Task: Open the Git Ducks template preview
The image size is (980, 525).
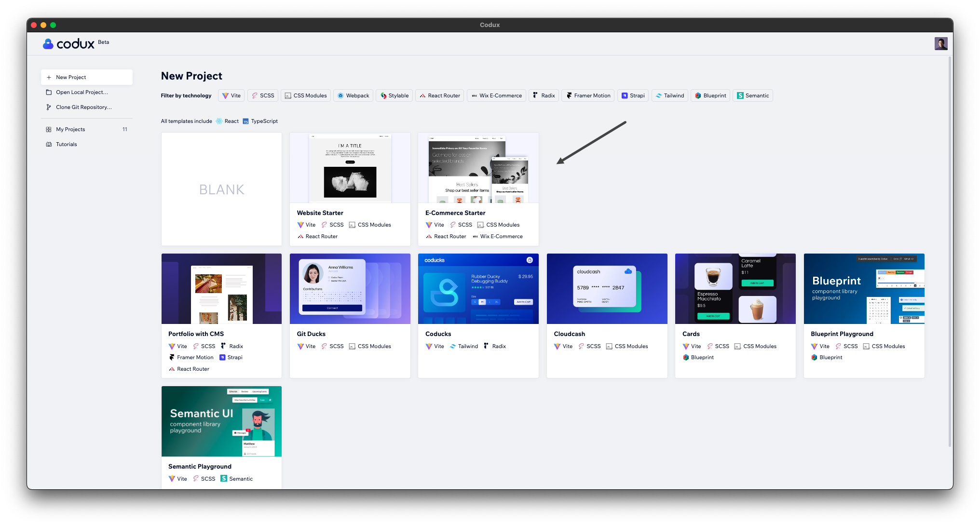Action: tap(350, 289)
